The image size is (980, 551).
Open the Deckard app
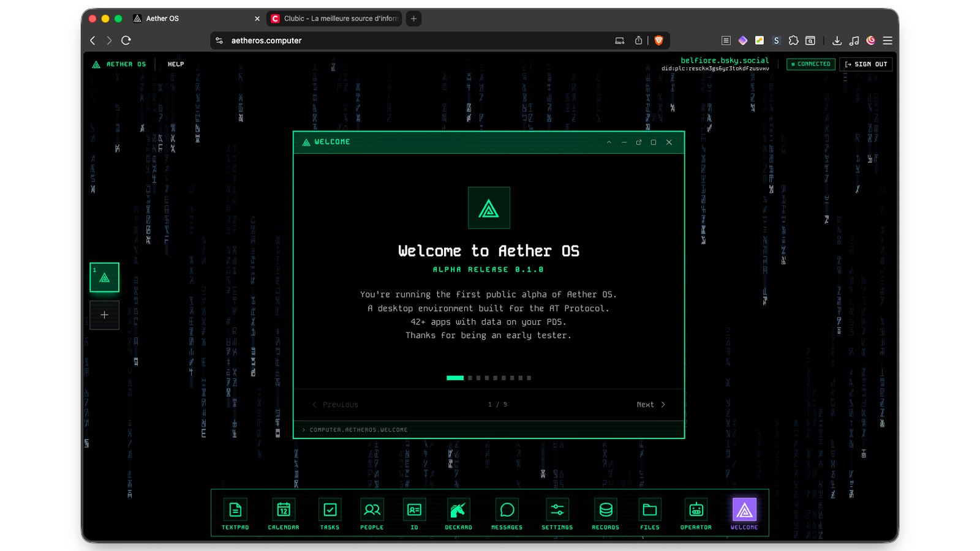click(x=458, y=514)
